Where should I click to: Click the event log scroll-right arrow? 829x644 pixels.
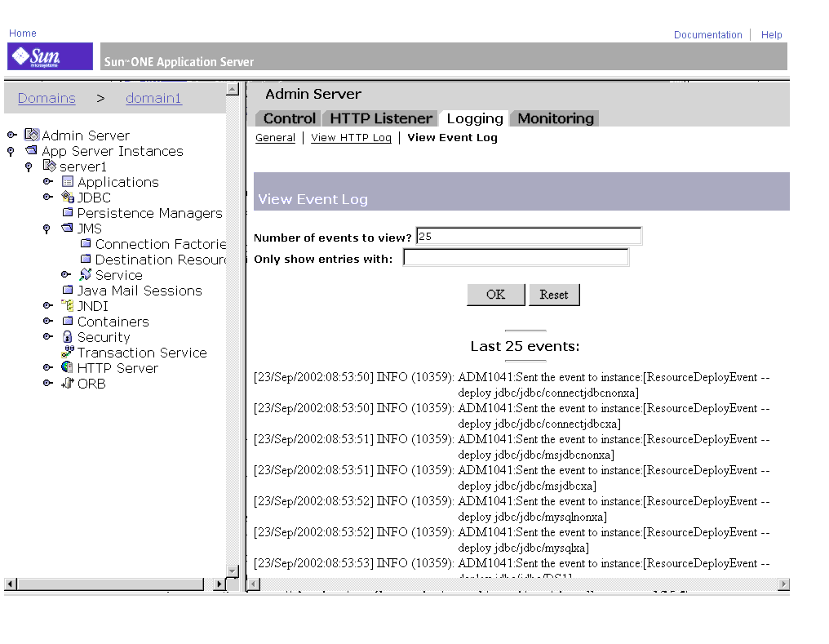click(783, 584)
